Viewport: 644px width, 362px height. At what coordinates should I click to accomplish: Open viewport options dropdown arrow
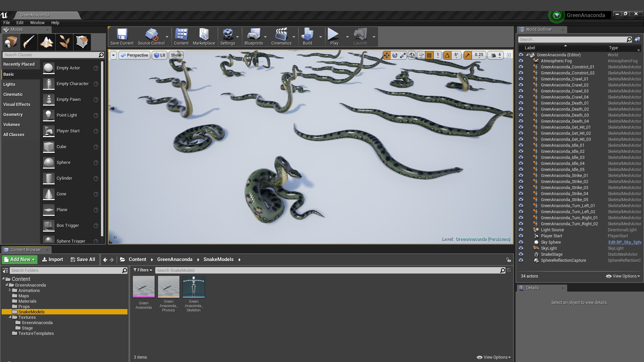pyautogui.click(x=113, y=55)
